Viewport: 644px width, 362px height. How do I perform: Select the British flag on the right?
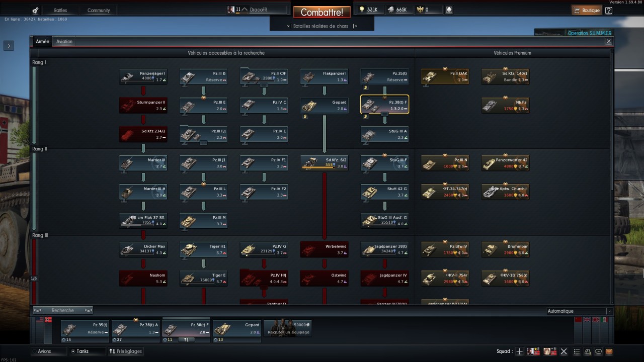tap(587, 320)
